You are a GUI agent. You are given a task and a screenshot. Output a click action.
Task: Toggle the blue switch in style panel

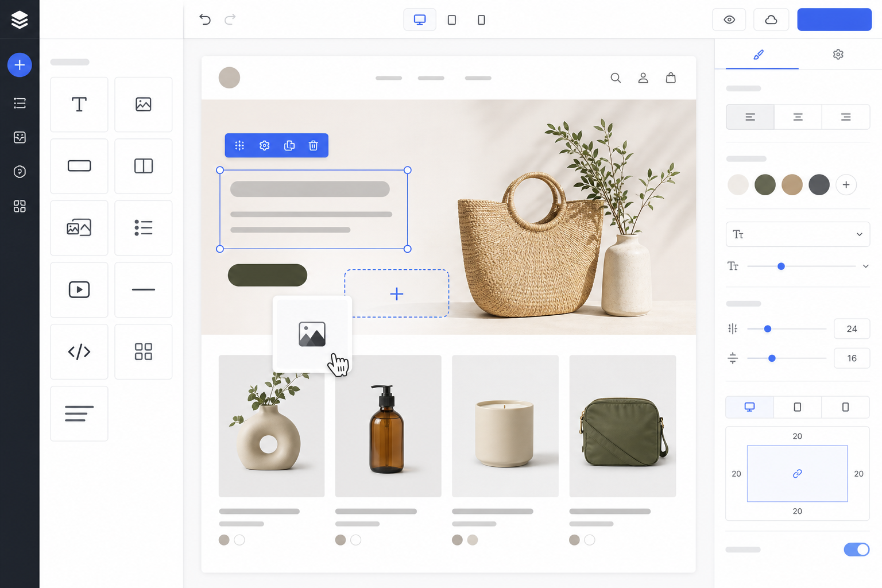pyautogui.click(x=856, y=550)
